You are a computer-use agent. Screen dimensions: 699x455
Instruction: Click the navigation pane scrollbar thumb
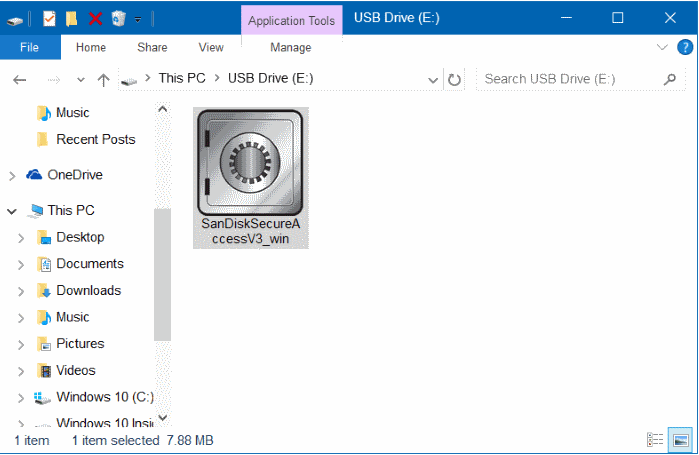162,274
